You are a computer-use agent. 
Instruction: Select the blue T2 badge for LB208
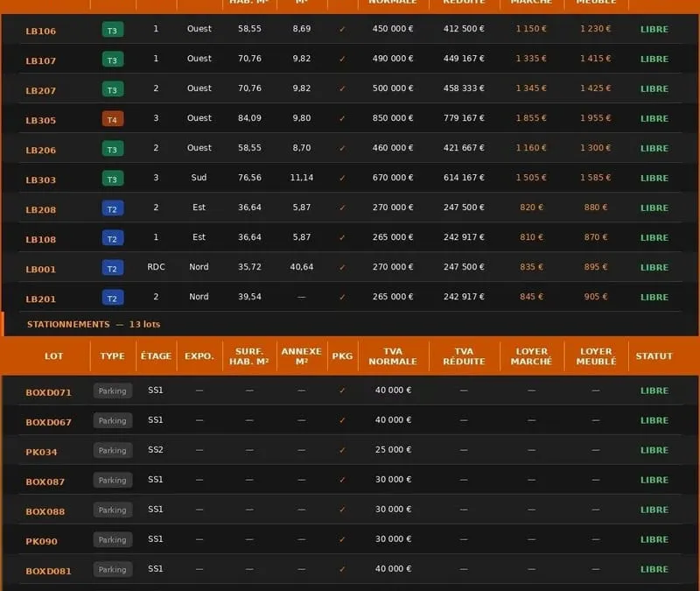pyautogui.click(x=113, y=209)
